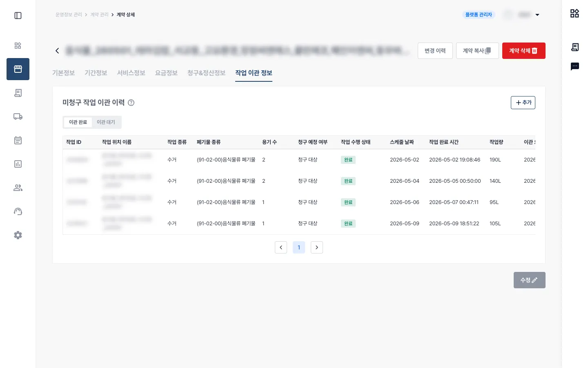Click the 스케줄 날짜 column header
The width and height of the screenshot is (588, 368).
coord(402,142)
